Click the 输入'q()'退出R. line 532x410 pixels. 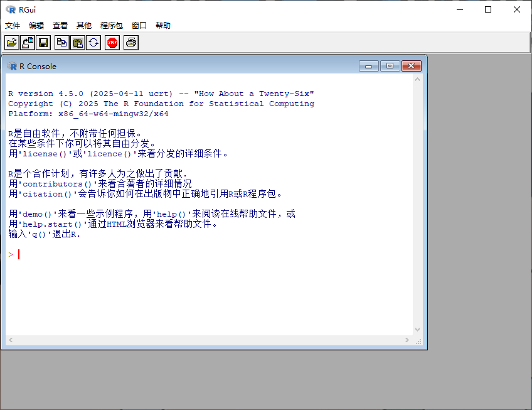click(45, 234)
